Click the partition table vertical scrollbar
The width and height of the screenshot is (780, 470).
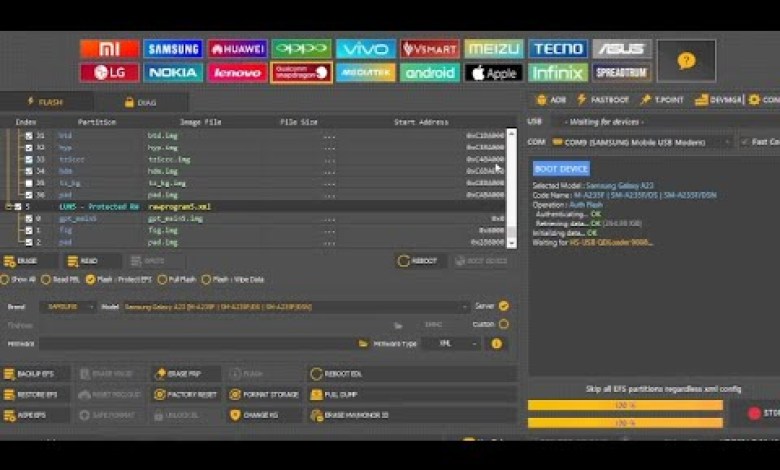click(x=511, y=188)
